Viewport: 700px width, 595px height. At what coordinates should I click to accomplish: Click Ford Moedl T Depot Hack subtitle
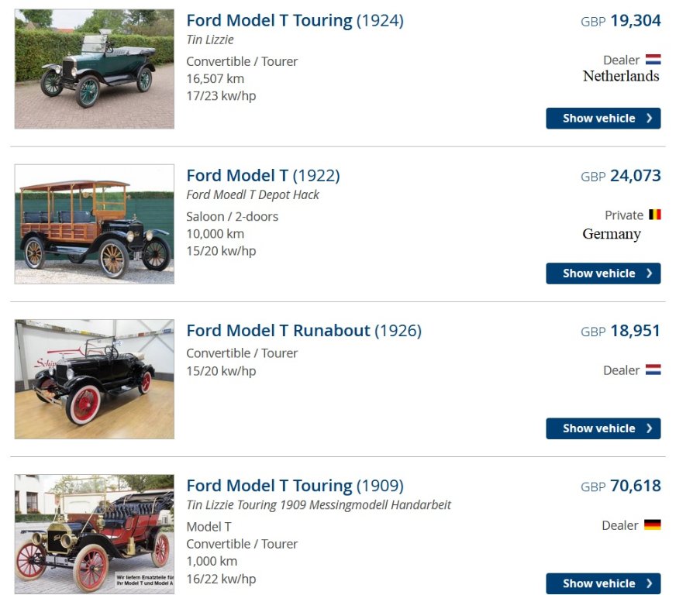tap(253, 194)
